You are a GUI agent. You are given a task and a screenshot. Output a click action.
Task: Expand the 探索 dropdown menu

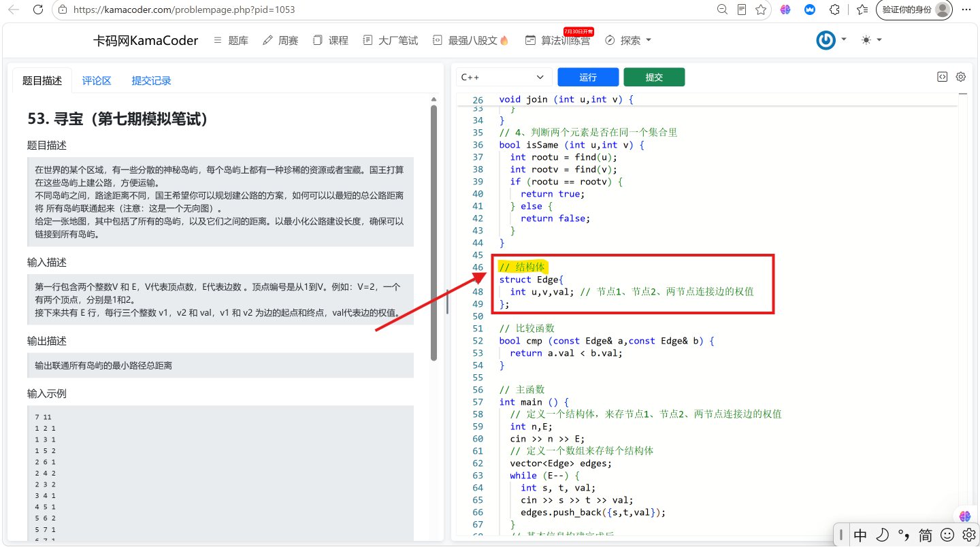(649, 40)
